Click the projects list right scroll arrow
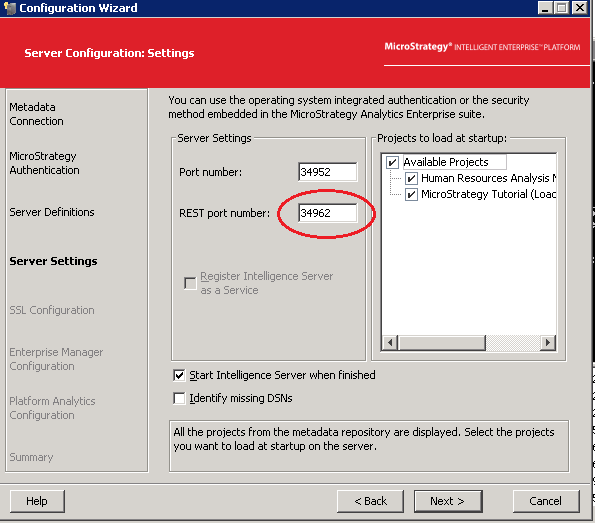The width and height of the screenshot is (595, 523). [548, 343]
